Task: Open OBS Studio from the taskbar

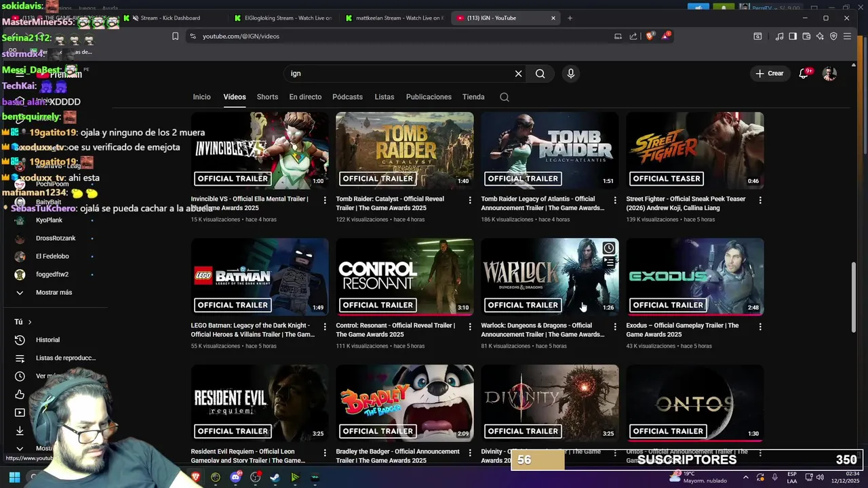Action: click(255, 477)
